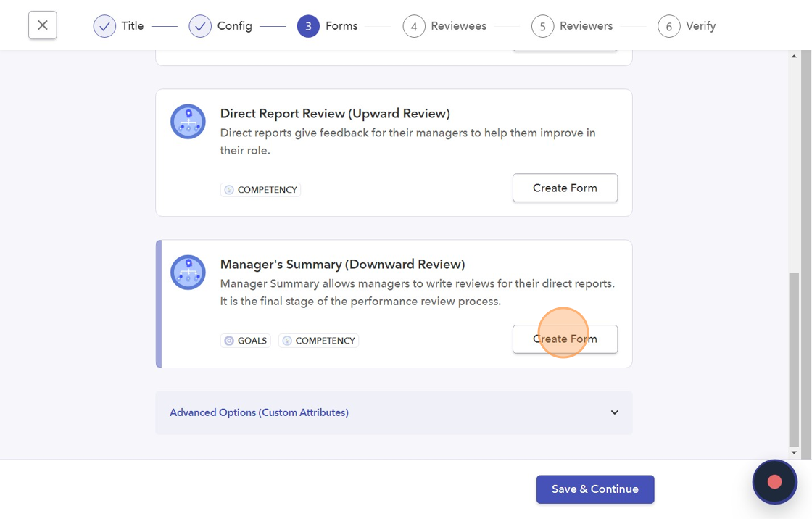Viewport: 812px width, 519px height.
Task: Click GOALS tag under Manager's Summary
Action: 246,340
